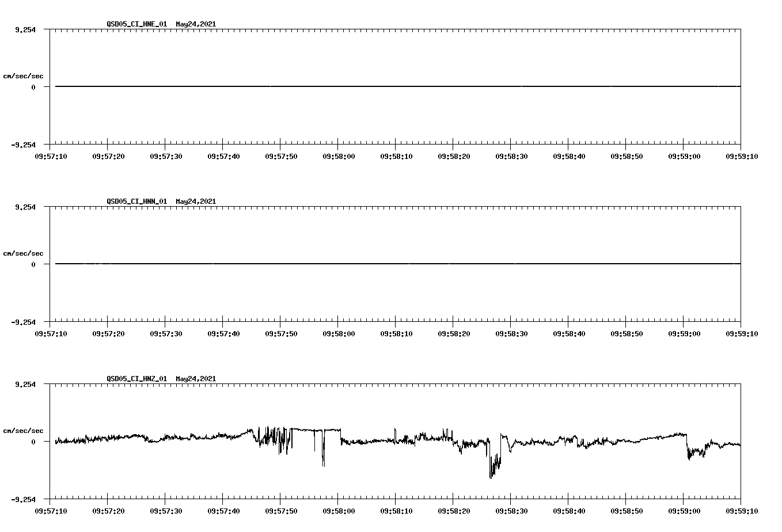
Task: Click the flat HNN waveform trace
Action: pos(346,264)
